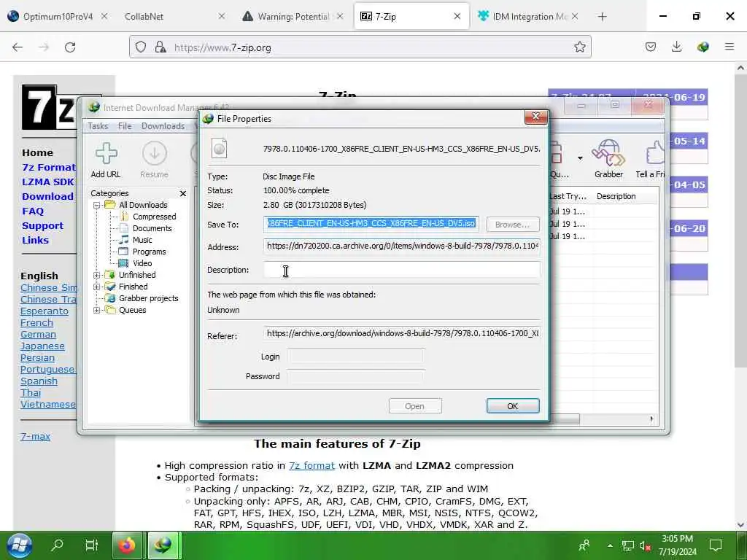This screenshot has height=560, width=747.
Task: Bookmark the page with the star icon
Action: 579,47
